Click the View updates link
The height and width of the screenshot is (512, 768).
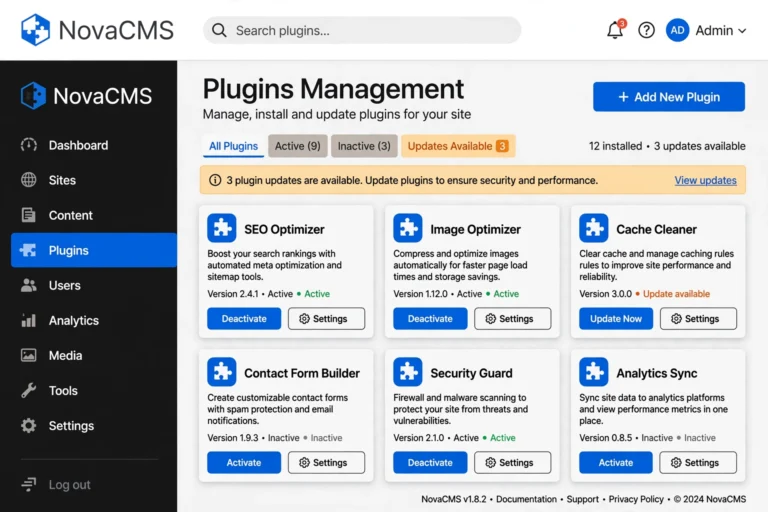pyautogui.click(x=705, y=180)
